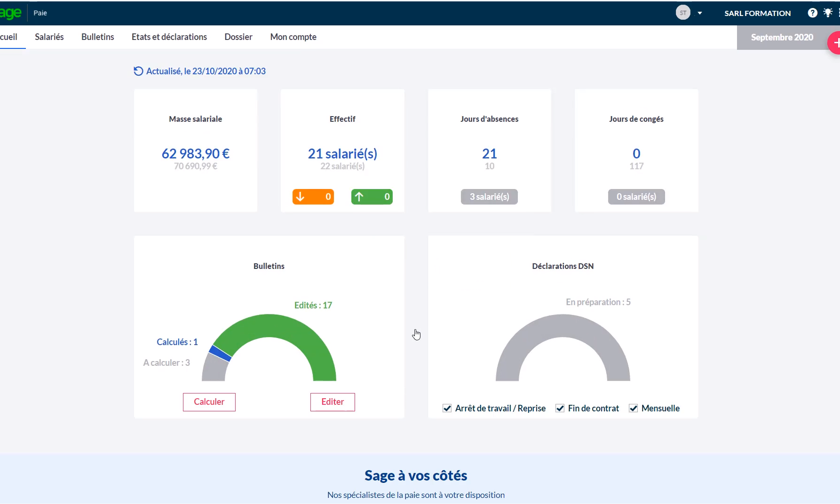Expand the Paie module menu
Image resolution: width=840 pixels, height=504 pixels.
(x=40, y=13)
